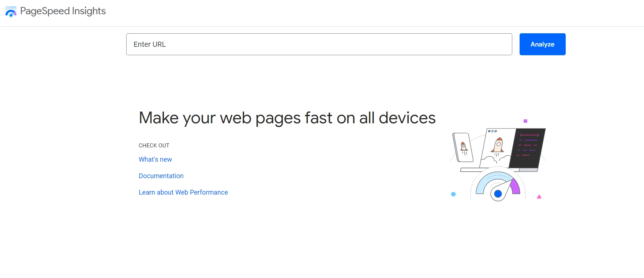This screenshot has height=278, width=644.
Task: Open the Documentation link
Action: coord(161,176)
